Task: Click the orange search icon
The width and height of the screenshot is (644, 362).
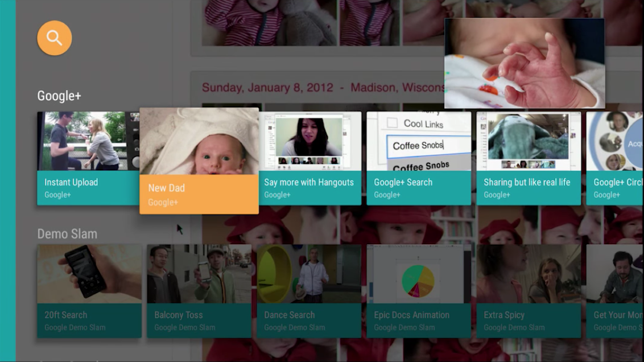Action: (54, 38)
